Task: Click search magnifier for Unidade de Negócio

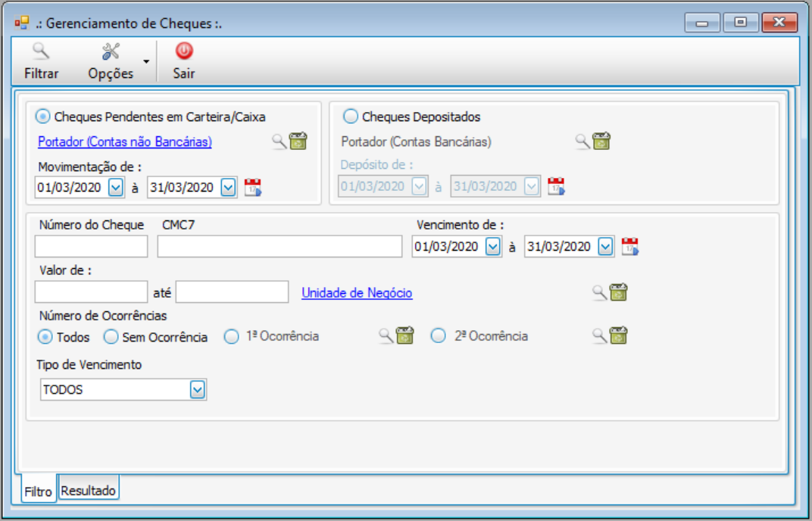Action: [600, 292]
